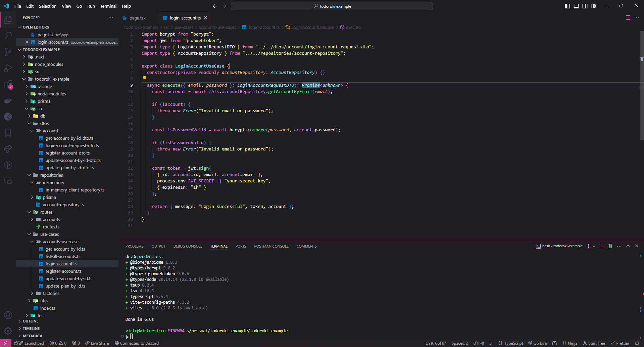
Task: Add a new terminal with plus
Action: click(588, 246)
